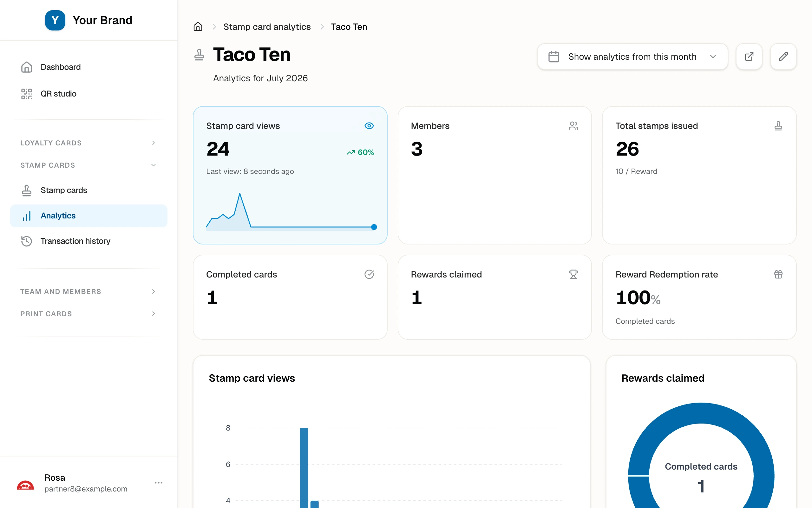
Task: Click the 100% redemption rate value
Action: pos(638,298)
